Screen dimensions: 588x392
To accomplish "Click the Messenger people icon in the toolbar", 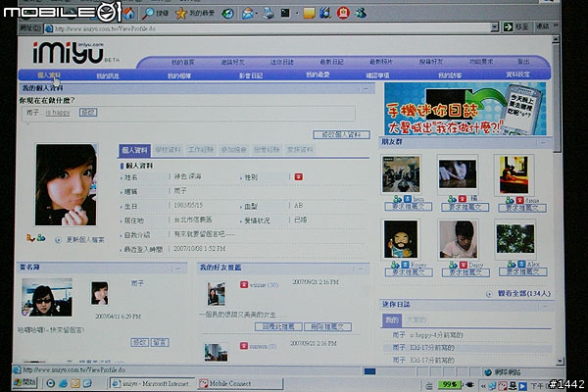I will click(361, 13).
